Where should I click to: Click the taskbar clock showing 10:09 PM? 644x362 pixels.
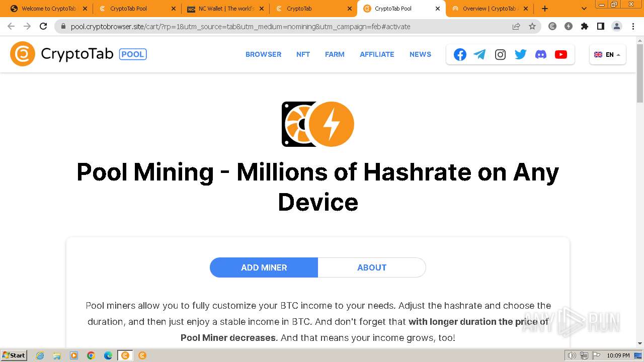pos(618,355)
